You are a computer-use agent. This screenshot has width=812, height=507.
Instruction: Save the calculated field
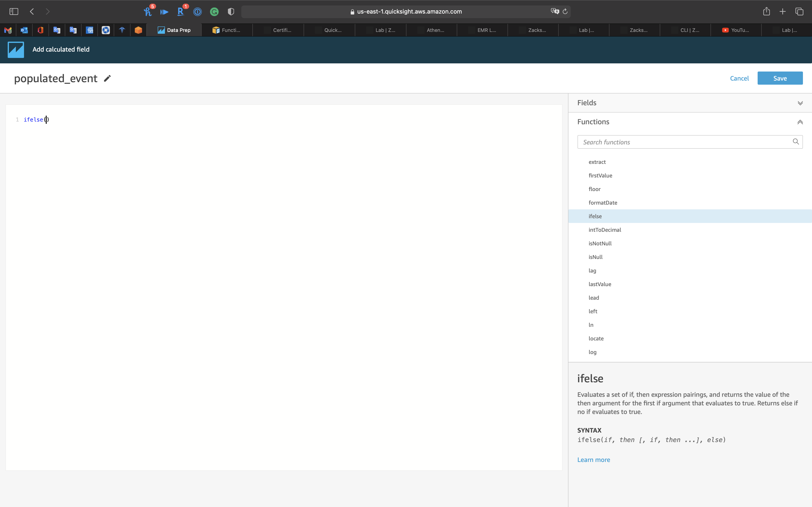(780, 79)
